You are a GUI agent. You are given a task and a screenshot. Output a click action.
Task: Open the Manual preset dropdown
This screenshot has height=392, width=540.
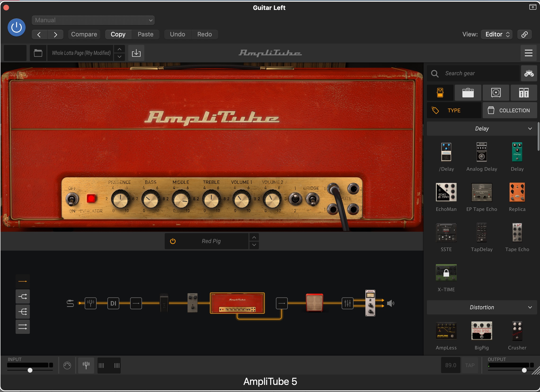pos(93,20)
